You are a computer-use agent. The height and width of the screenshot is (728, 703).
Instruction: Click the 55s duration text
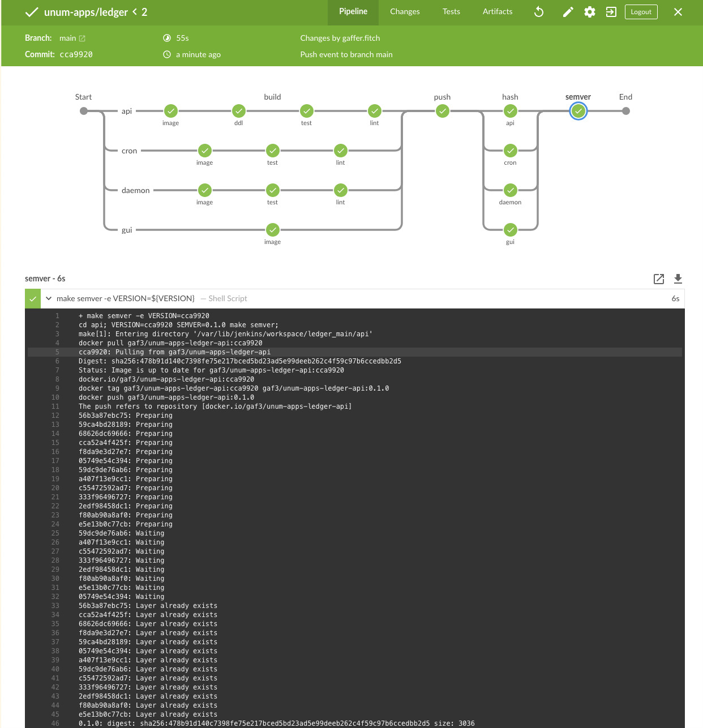tap(182, 38)
